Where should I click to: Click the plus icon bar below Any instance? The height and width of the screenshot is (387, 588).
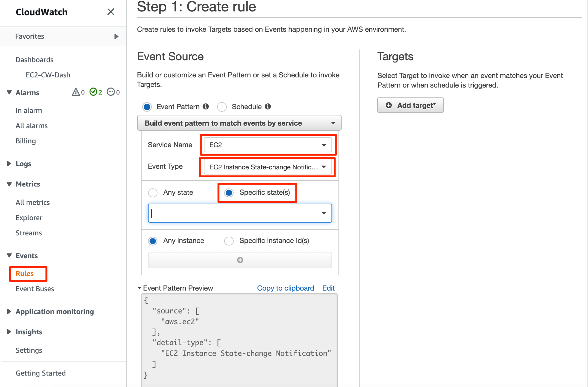tap(240, 260)
